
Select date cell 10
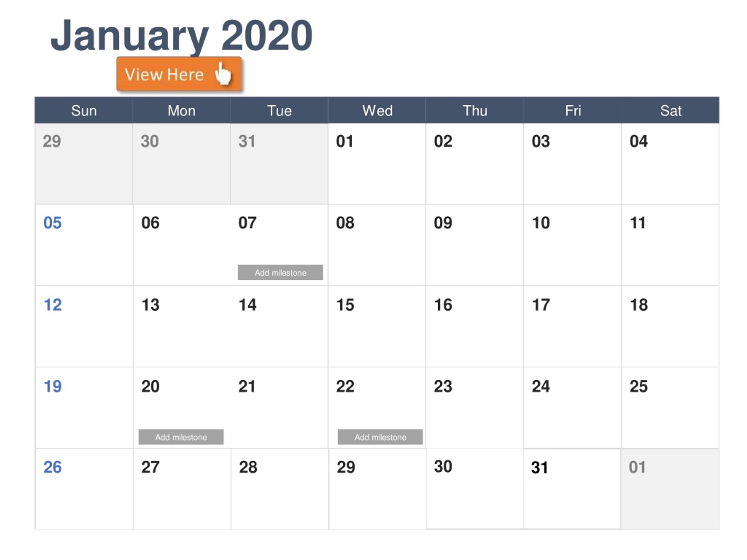tap(573, 245)
